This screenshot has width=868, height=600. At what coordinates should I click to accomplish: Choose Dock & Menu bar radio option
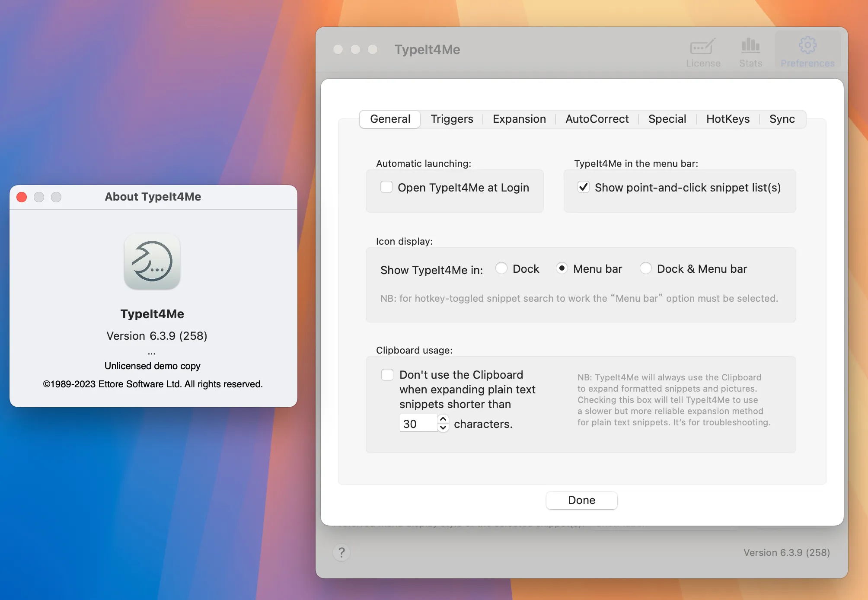(646, 268)
